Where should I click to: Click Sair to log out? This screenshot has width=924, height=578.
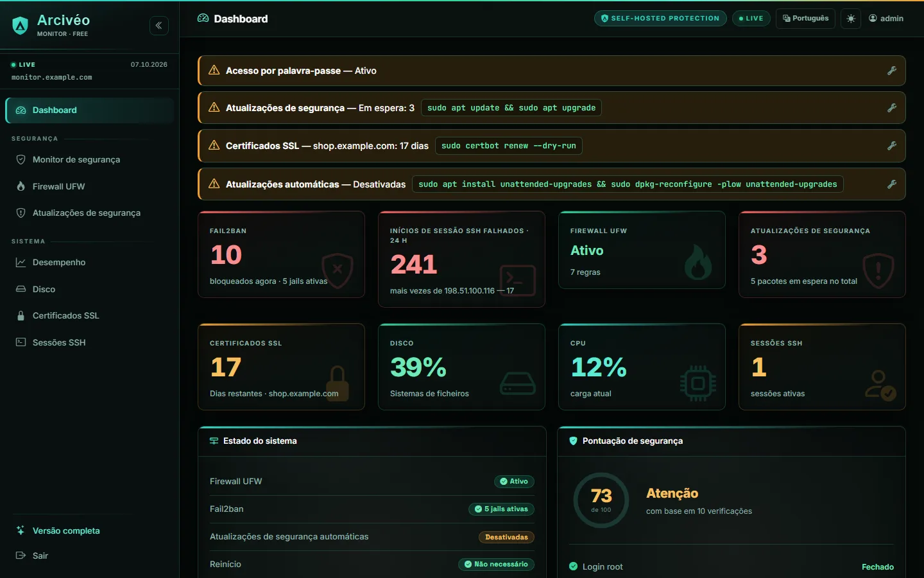coord(90,556)
